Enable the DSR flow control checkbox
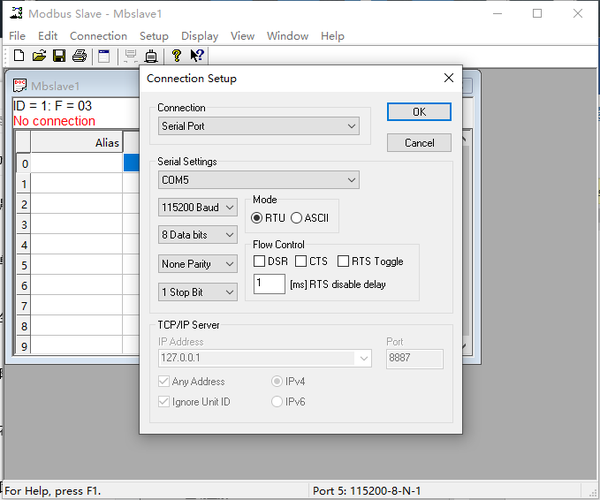Image resolution: width=600 pixels, height=500 pixels. [259, 261]
